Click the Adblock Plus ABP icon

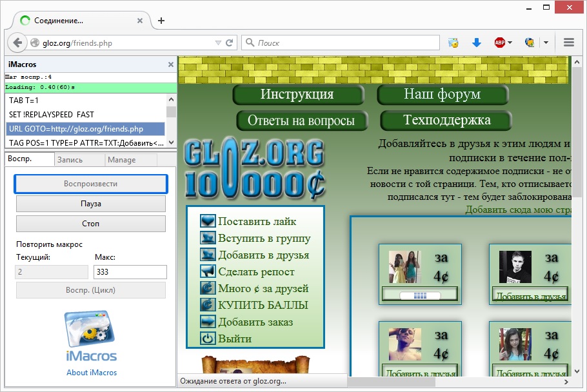(x=500, y=43)
